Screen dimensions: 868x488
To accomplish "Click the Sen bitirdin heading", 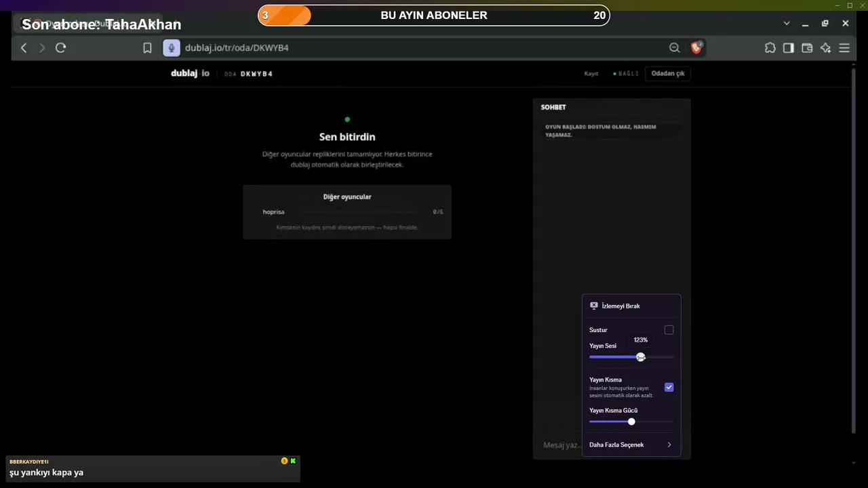I will 347,137.
